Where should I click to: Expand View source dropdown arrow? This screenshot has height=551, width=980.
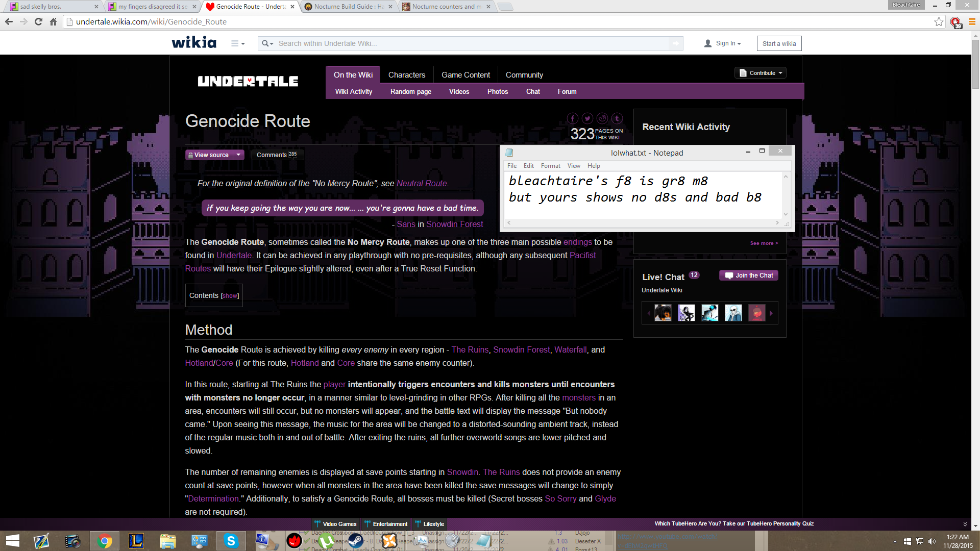[x=238, y=155]
